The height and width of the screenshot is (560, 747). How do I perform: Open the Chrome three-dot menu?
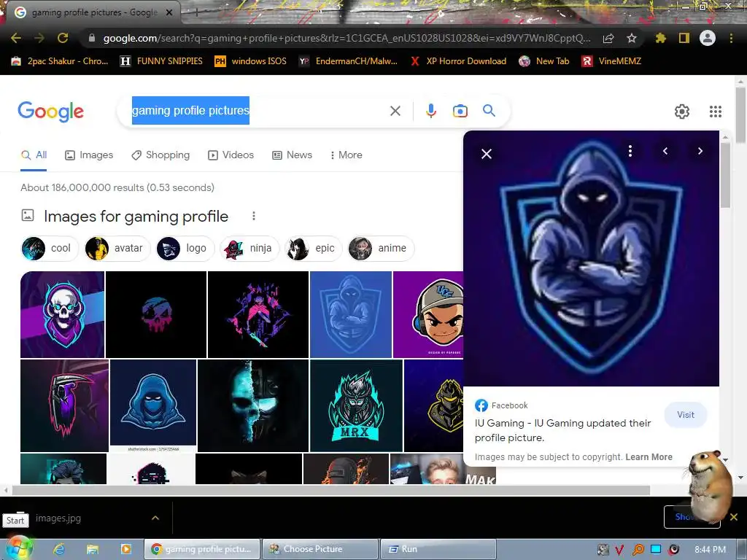coord(731,38)
